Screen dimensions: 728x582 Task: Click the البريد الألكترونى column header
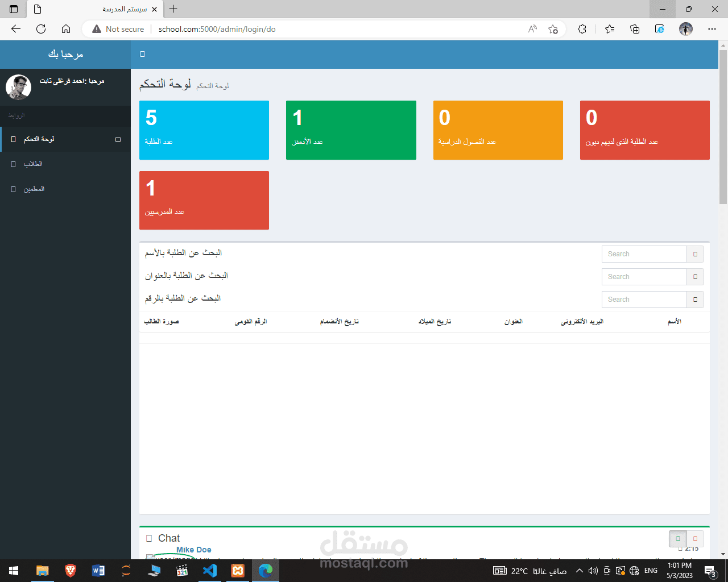582,322
